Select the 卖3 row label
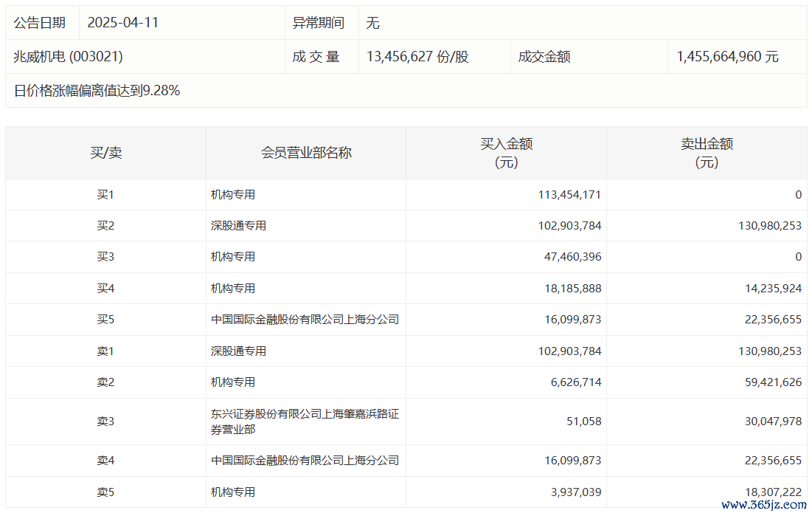Screen dimensions: 812x516 point(105,421)
